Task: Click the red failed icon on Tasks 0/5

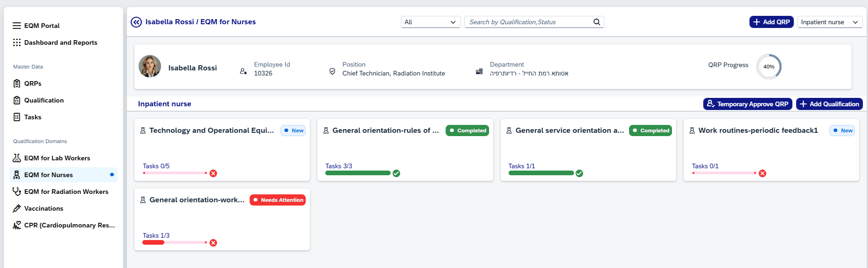Action: click(x=213, y=173)
